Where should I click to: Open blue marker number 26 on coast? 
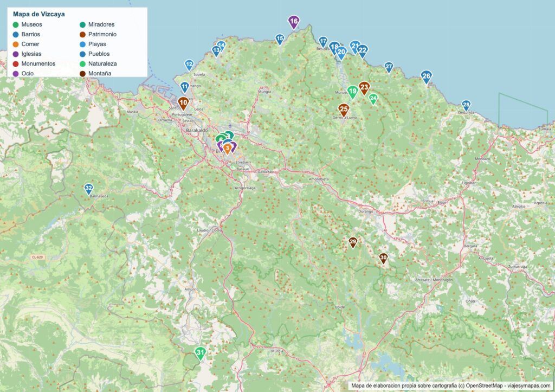click(427, 76)
